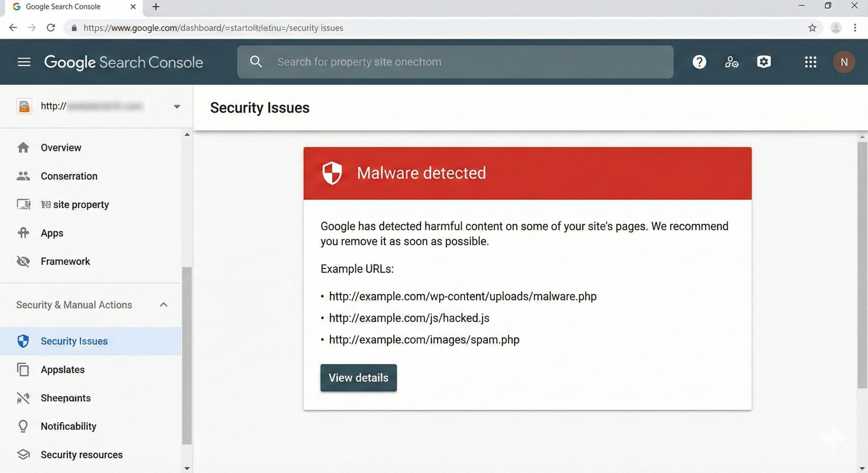
Task: Open the Search Console help icon
Action: pos(699,62)
